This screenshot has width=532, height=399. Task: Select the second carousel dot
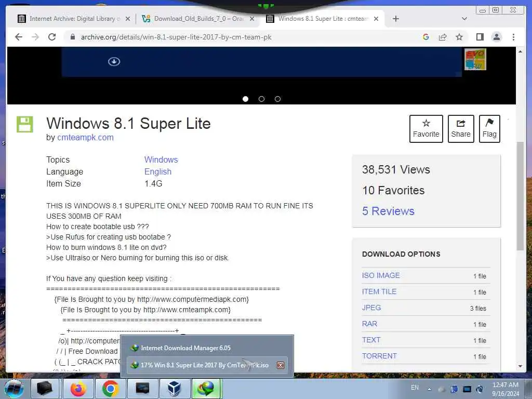click(261, 99)
